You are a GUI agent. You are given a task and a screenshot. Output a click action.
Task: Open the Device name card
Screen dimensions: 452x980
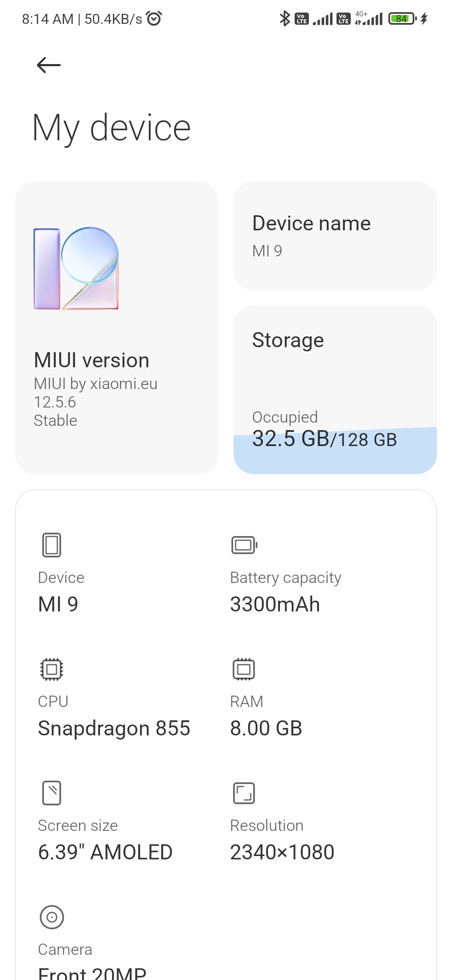(x=335, y=235)
